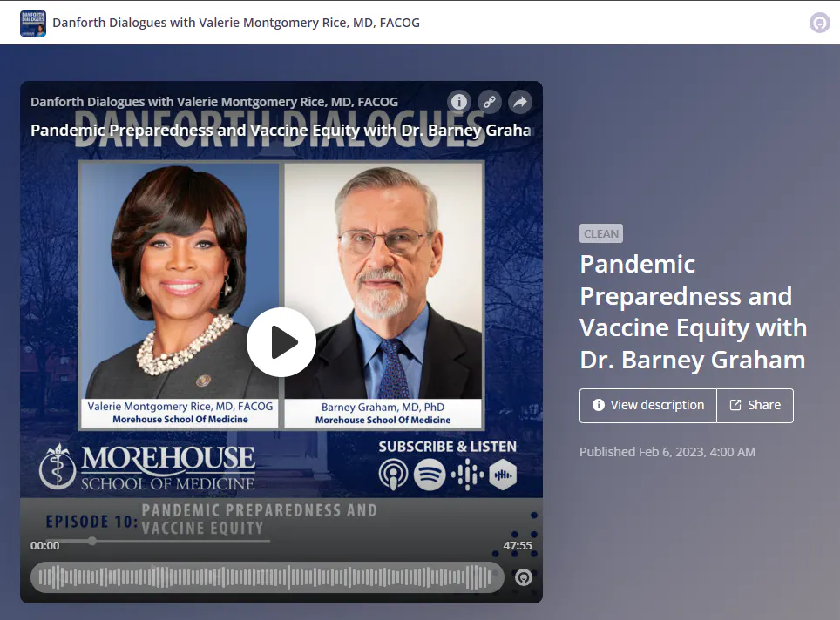Open Podbean logo at top right
Viewport: 840px width, 620px height.
[820, 23]
